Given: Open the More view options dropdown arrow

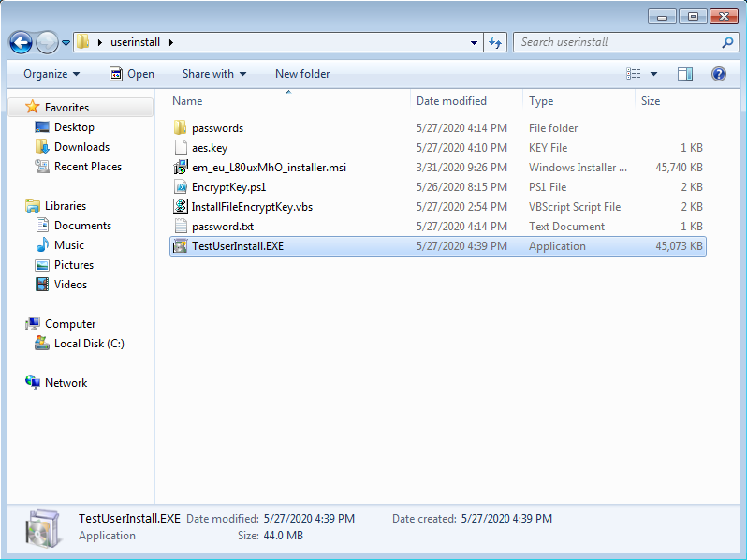Looking at the screenshot, I should click(x=653, y=74).
